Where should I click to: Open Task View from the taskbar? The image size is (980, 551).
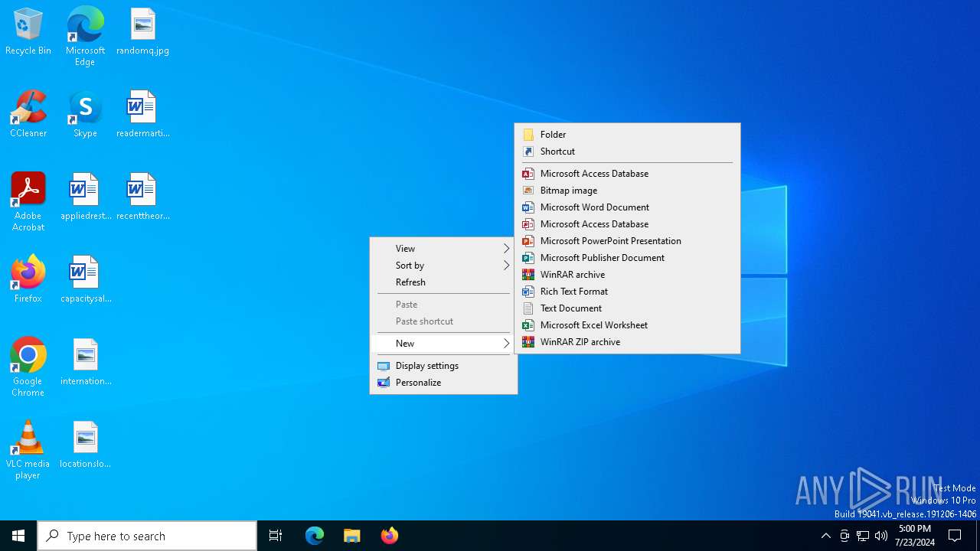pyautogui.click(x=276, y=536)
